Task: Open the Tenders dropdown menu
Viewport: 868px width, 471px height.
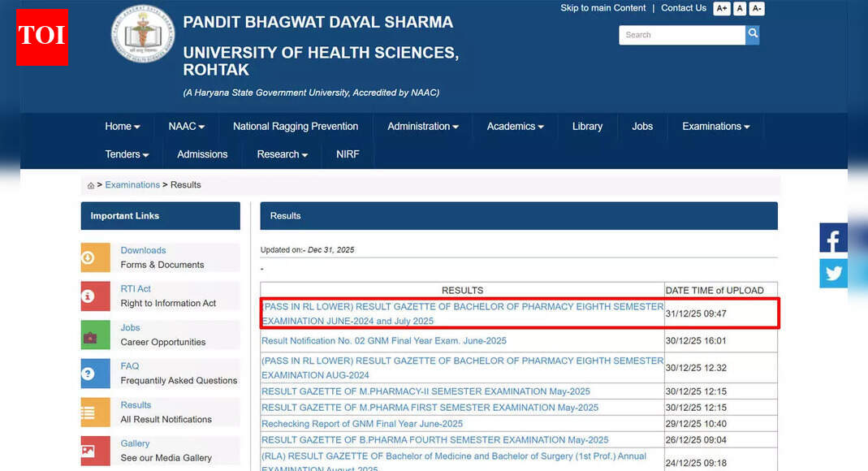Action: click(127, 153)
